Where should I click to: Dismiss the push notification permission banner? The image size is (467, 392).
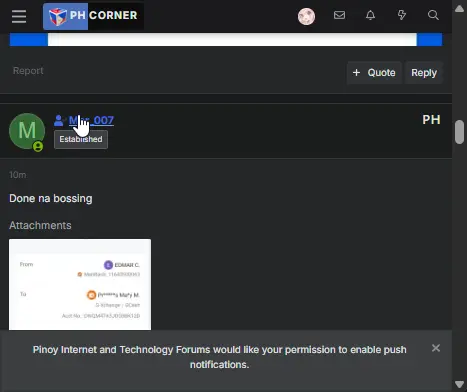coord(436,348)
